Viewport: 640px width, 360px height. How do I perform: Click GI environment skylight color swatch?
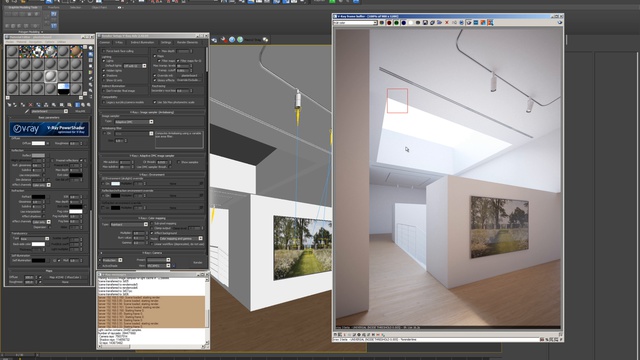click(116, 184)
